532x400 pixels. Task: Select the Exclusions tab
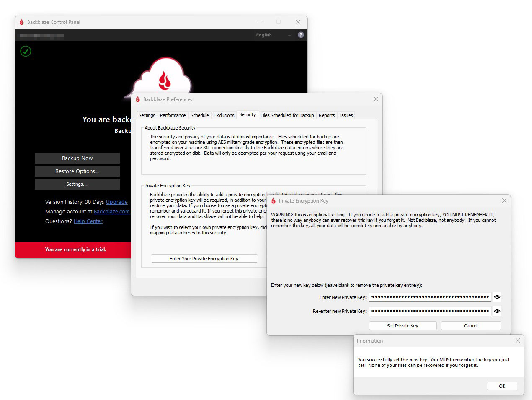(x=224, y=115)
